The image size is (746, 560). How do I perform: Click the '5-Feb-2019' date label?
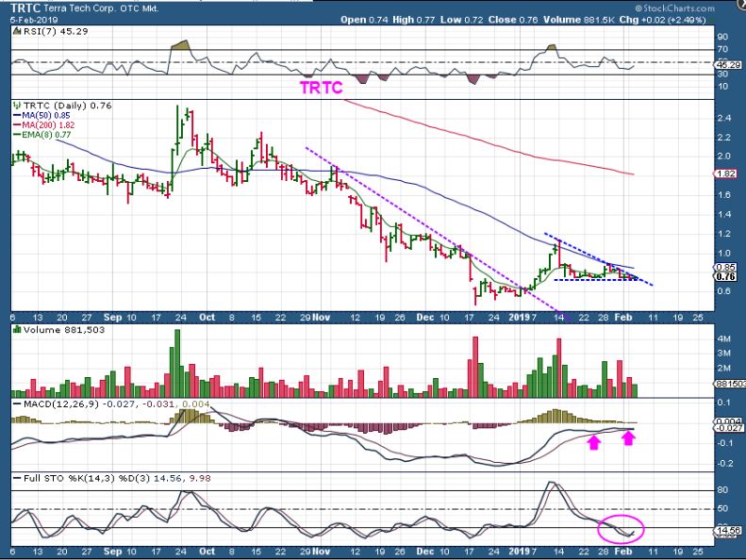(34, 20)
